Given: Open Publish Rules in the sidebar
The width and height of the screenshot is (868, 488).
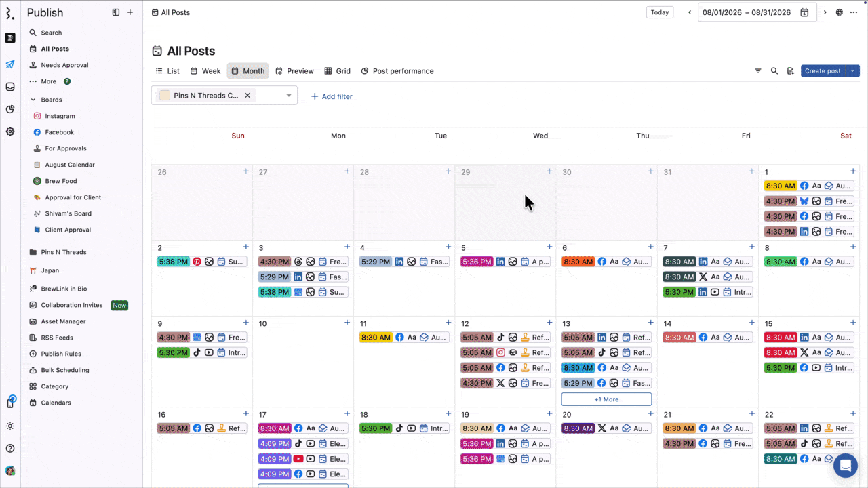Looking at the screenshot, I should pyautogui.click(x=61, y=354).
